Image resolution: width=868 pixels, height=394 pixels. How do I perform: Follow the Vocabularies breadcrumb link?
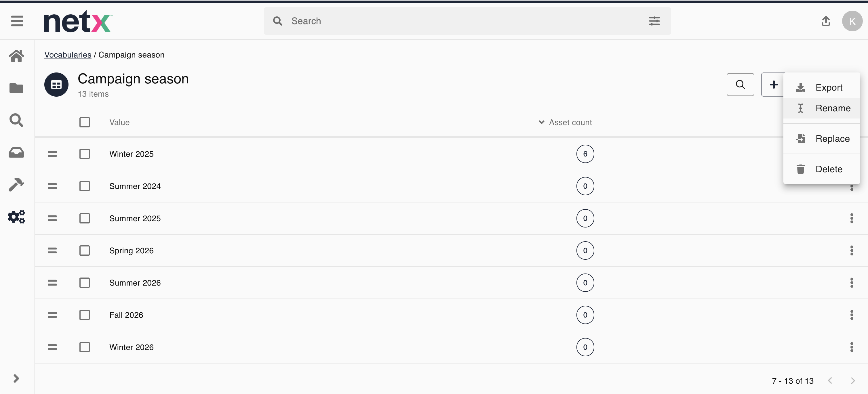click(x=68, y=55)
